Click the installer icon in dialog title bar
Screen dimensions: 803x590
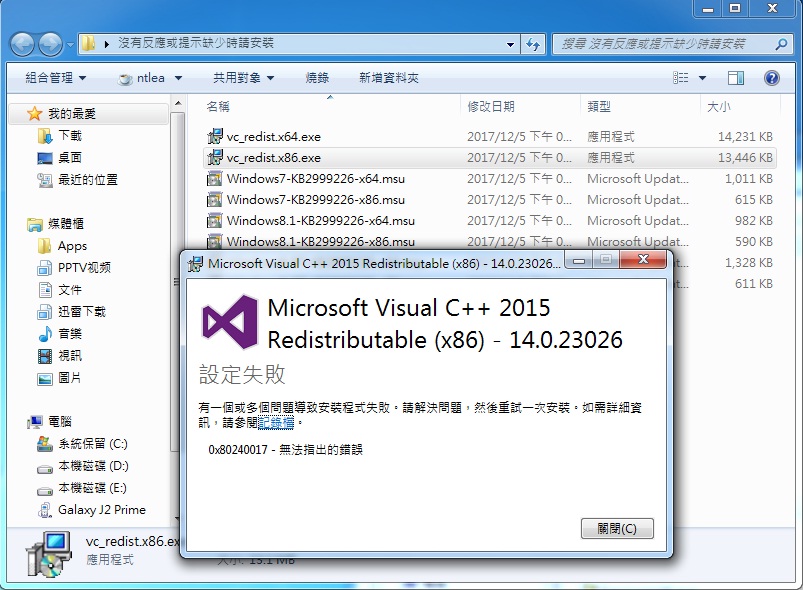coord(195,264)
